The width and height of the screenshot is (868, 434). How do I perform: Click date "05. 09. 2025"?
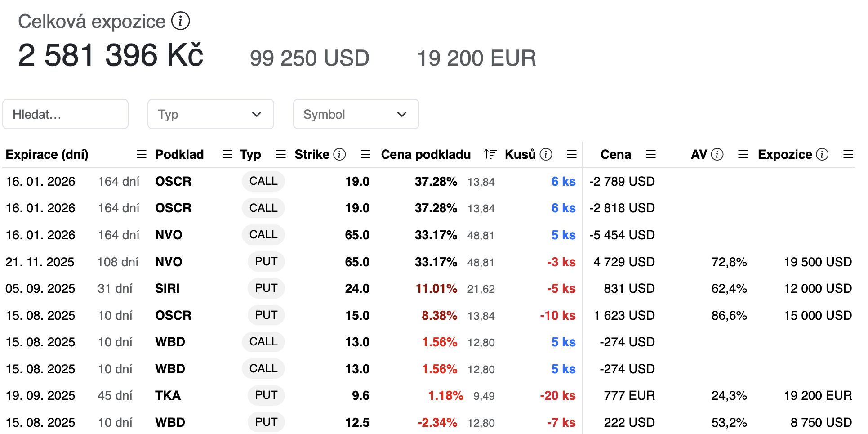(x=40, y=288)
